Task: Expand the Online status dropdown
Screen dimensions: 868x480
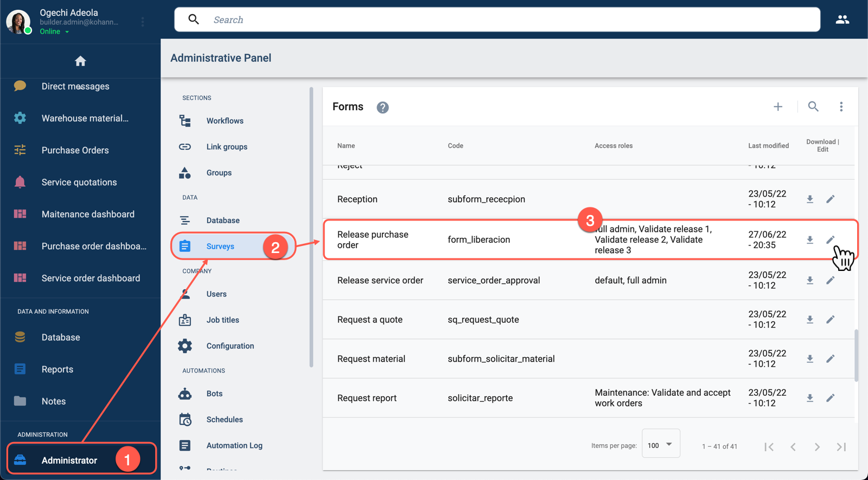Action: tap(67, 32)
